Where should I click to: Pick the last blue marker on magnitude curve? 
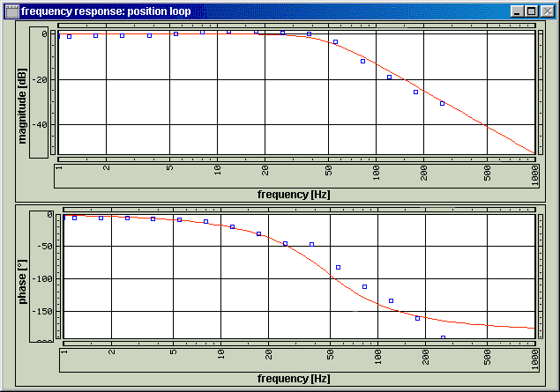tap(442, 103)
